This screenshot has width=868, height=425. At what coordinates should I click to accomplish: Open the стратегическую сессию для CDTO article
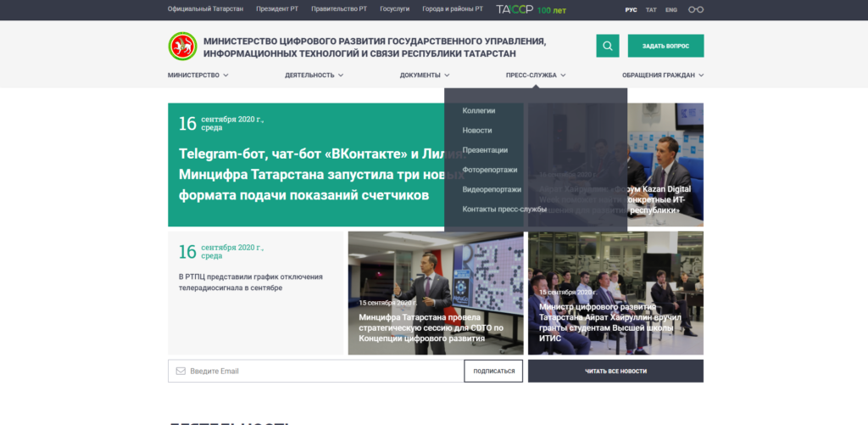click(436, 294)
